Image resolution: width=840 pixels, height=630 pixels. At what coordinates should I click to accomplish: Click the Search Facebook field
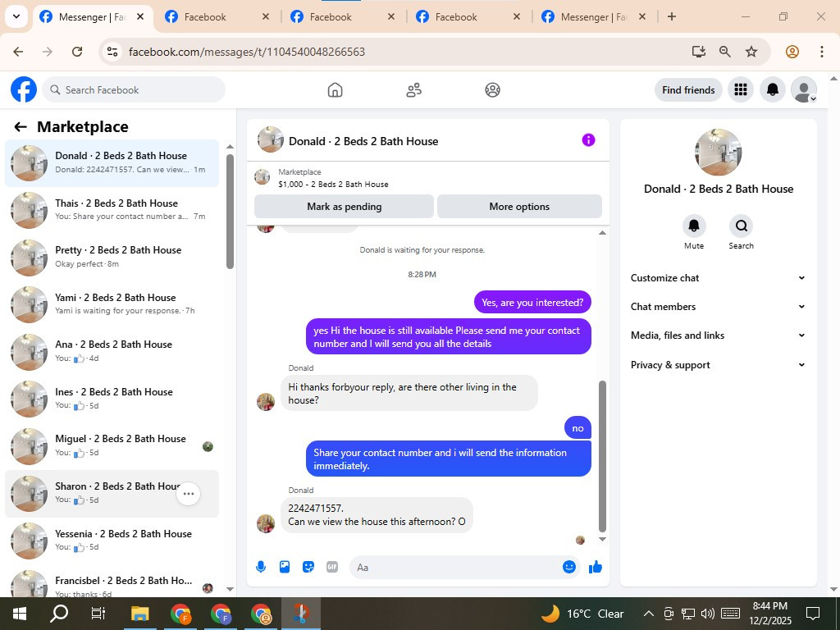(x=134, y=89)
